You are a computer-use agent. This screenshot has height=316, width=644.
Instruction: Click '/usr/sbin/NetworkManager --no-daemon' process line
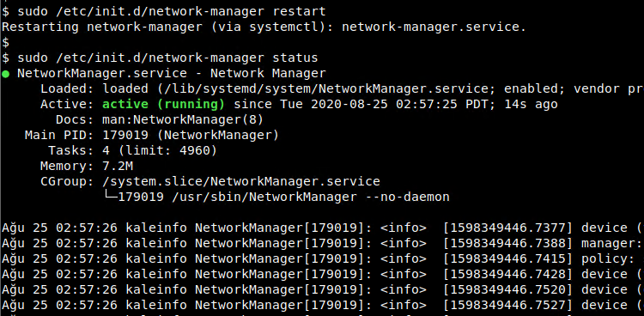(x=311, y=197)
